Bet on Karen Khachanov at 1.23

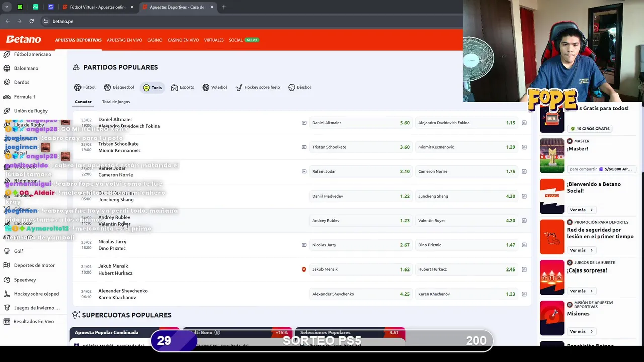click(466, 294)
